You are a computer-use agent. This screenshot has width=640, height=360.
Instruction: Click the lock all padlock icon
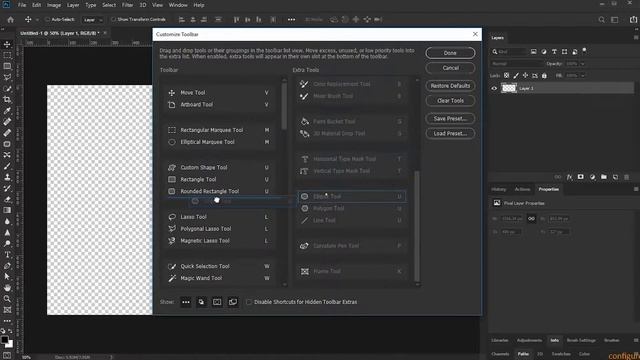[x=544, y=76]
